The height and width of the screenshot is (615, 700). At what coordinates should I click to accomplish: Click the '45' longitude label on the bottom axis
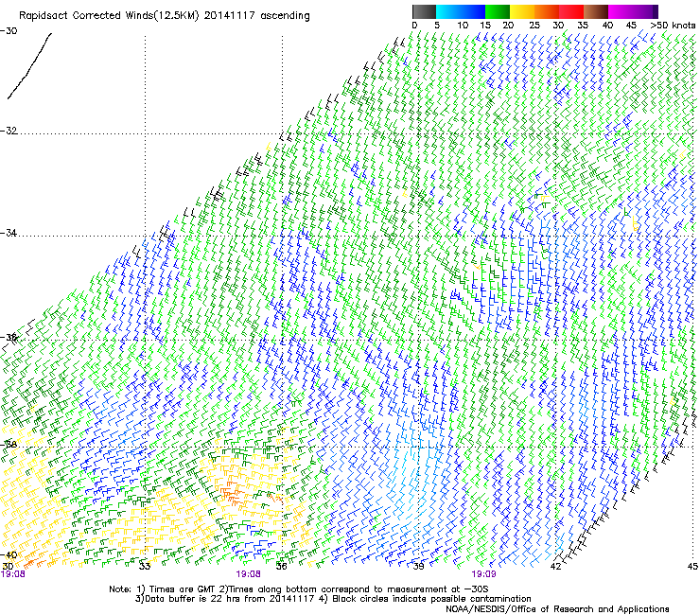[x=692, y=567]
